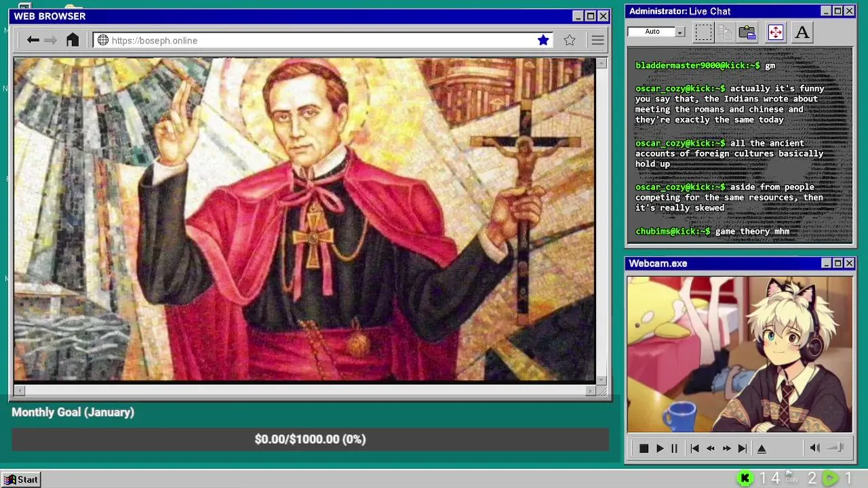Open the Auto dropdown in Live Chat
This screenshot has height=488, width=868.
679,32
